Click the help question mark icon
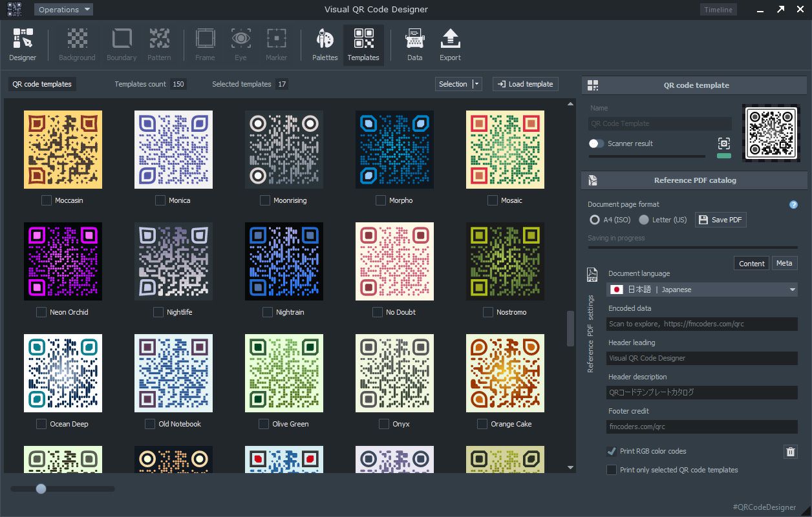This screenshot has height=517, width=812. click(793, 205)
